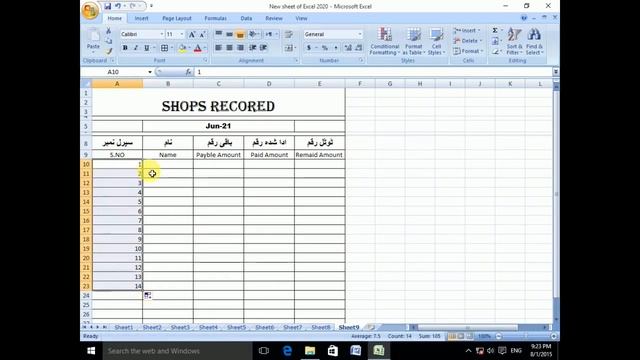The image size is (640, 360).
Task: Open the Find & Select menu
Action: tap(534, 41)
